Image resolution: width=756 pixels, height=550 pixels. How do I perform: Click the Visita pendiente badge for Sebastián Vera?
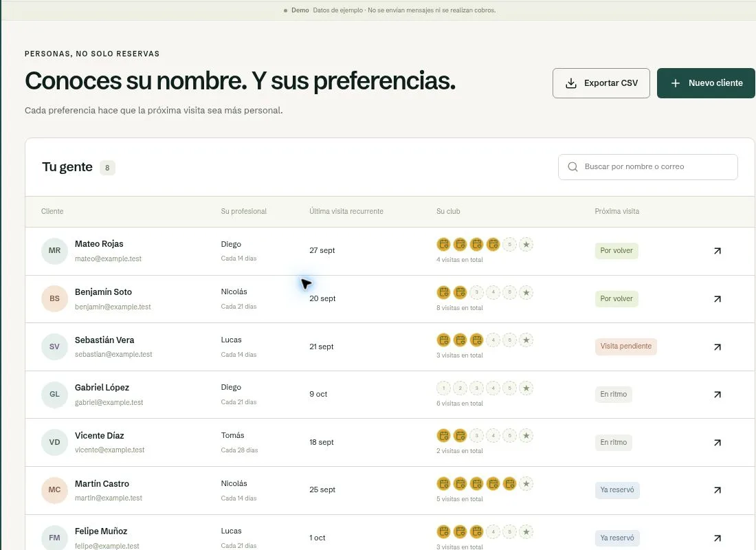pos(626,346)
